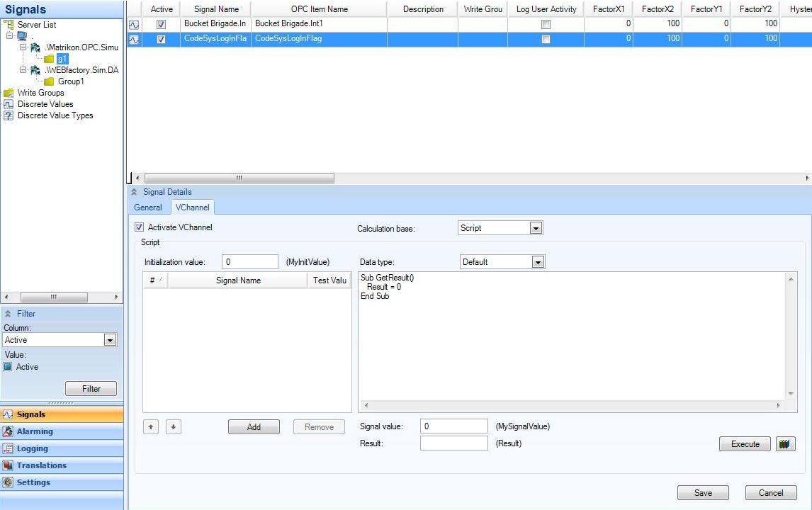This screenshot has height=510, width=812.
Task: Click the move-down arrow icon
Action: (x=174, y=427)
